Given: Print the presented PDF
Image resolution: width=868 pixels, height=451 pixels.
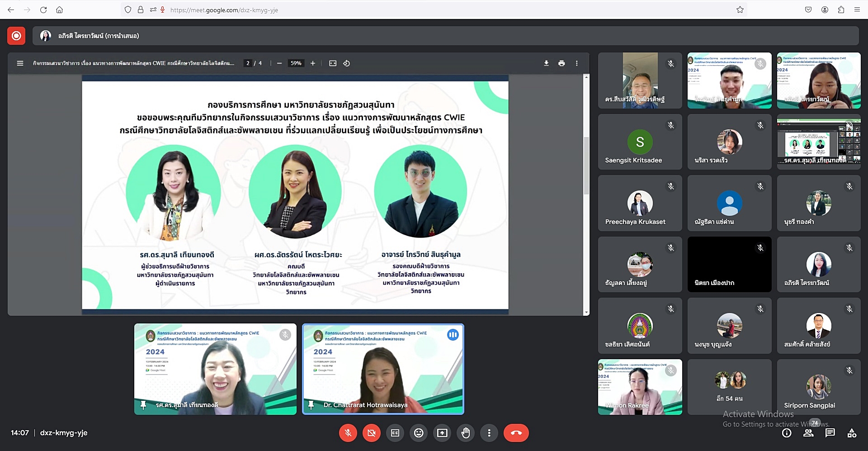Looking at the screenshot, I should click(x=561, y=63).
